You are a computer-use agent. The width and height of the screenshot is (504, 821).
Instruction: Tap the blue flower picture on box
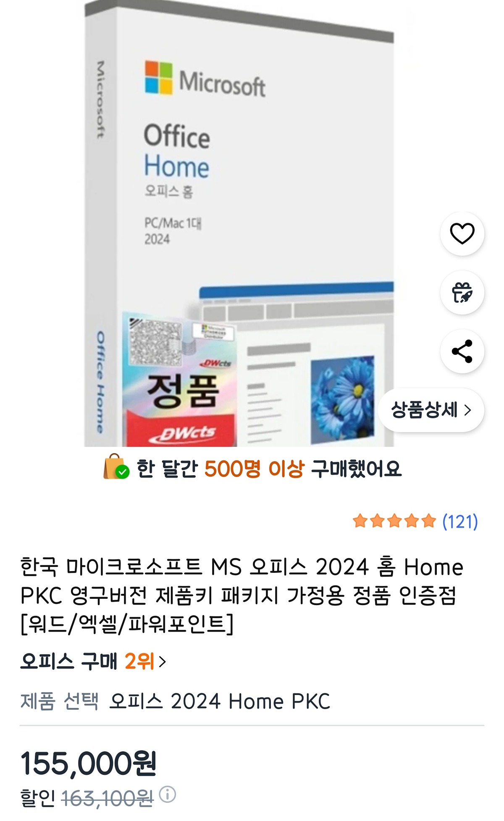(342, 400)
